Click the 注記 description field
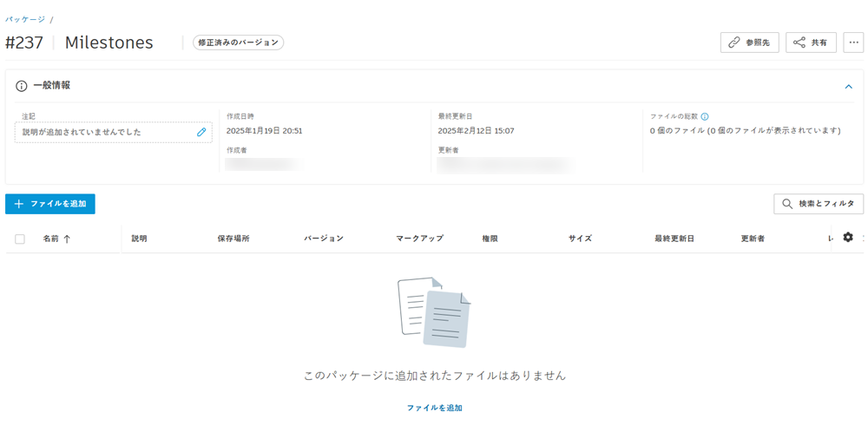Viewport: 868px width, 445px height. (114, 132)
